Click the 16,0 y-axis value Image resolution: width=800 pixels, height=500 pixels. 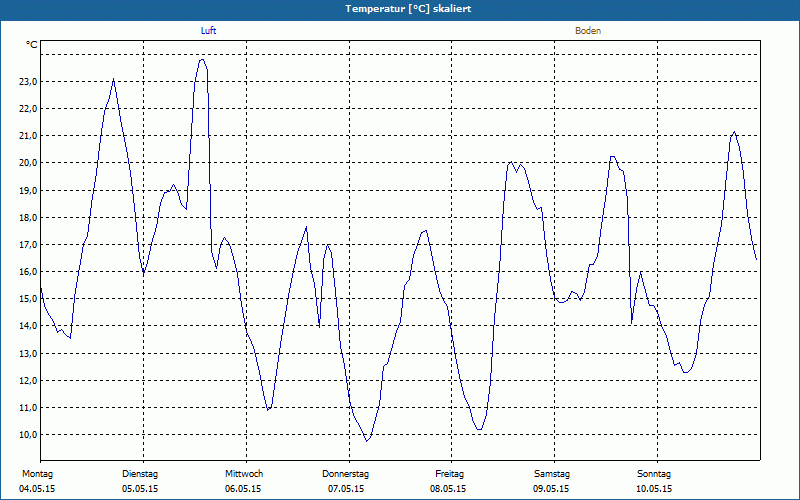(29, 271)
